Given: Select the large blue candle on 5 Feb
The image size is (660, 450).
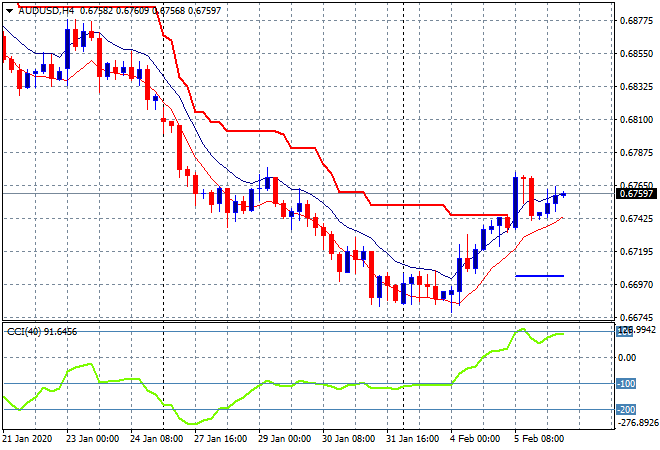Looking at the screenshot, I should (x=515, y=202).
